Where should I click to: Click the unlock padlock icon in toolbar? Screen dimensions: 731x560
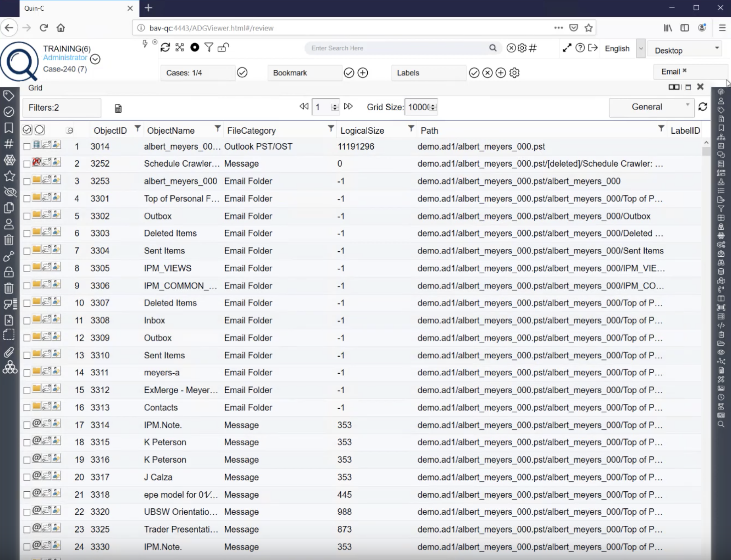click(223, 47)
